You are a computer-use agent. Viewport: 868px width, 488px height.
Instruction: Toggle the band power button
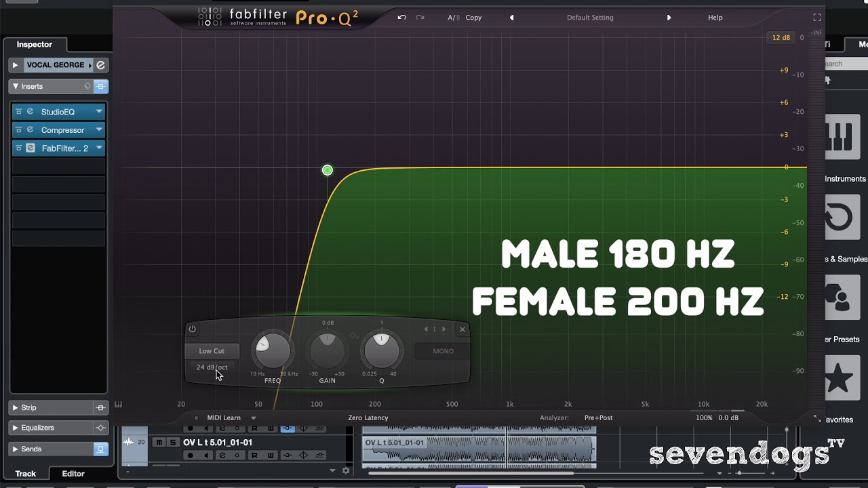[x=192, y=329]
